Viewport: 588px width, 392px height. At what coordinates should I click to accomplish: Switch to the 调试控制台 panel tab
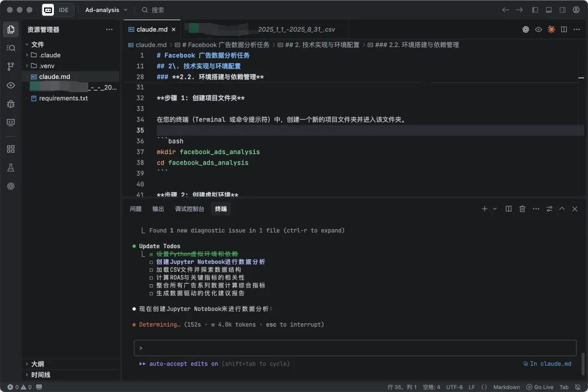click(189, 209)
